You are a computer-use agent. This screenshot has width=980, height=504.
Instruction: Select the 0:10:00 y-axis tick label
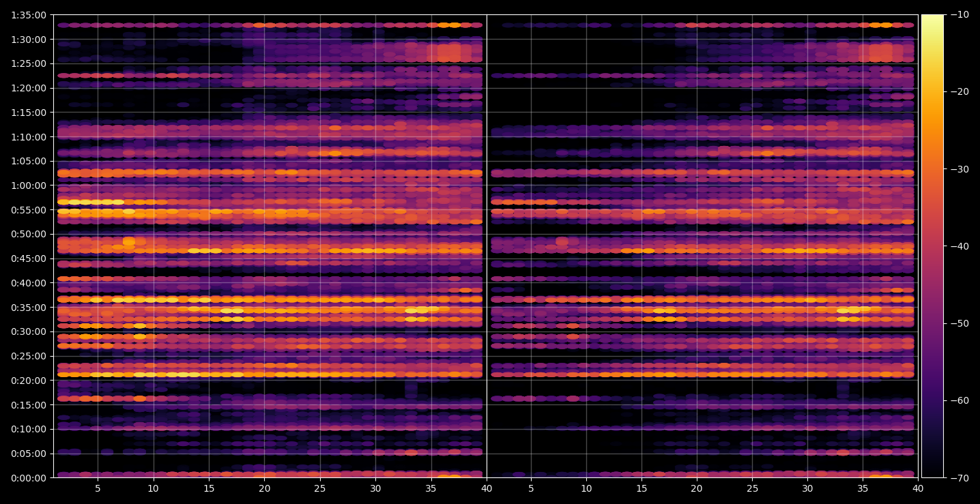pos(29,429)
